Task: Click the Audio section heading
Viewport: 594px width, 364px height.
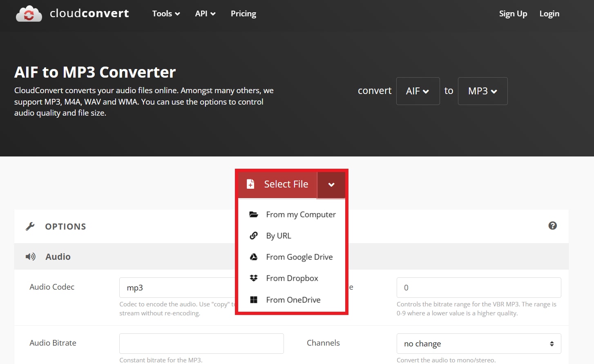Action: [58, 257]
